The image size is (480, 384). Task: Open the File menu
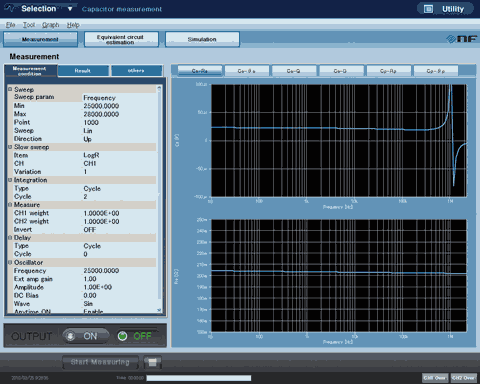pyautogui.click(x=10, y=25)
